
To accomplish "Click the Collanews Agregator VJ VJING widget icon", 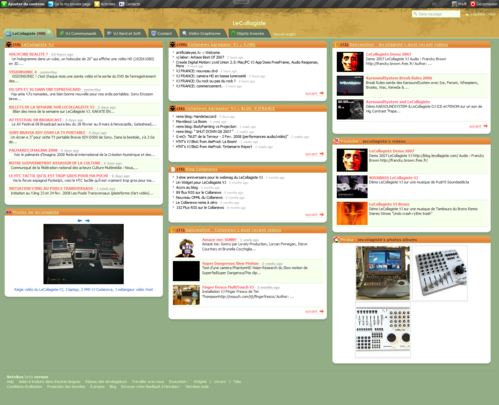I will tap(172, 44).
